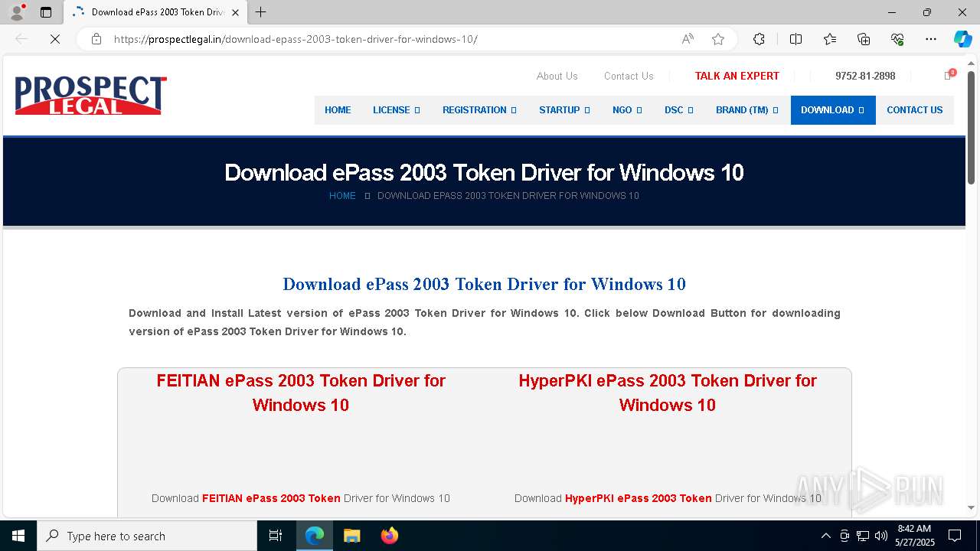Screen dimensions: 980x551
Task: Open Browser essentials icon
Action: pyautogui.click(x=897, y=39)
